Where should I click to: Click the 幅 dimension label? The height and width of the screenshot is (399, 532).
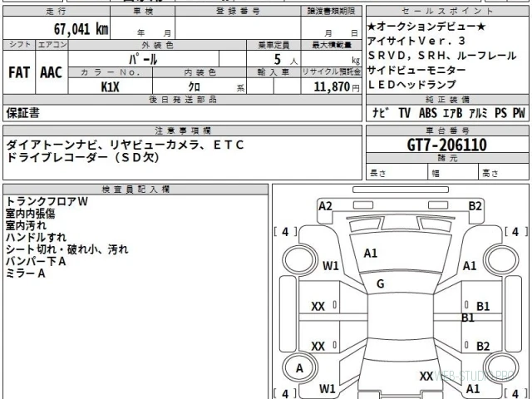click(436, 174)
